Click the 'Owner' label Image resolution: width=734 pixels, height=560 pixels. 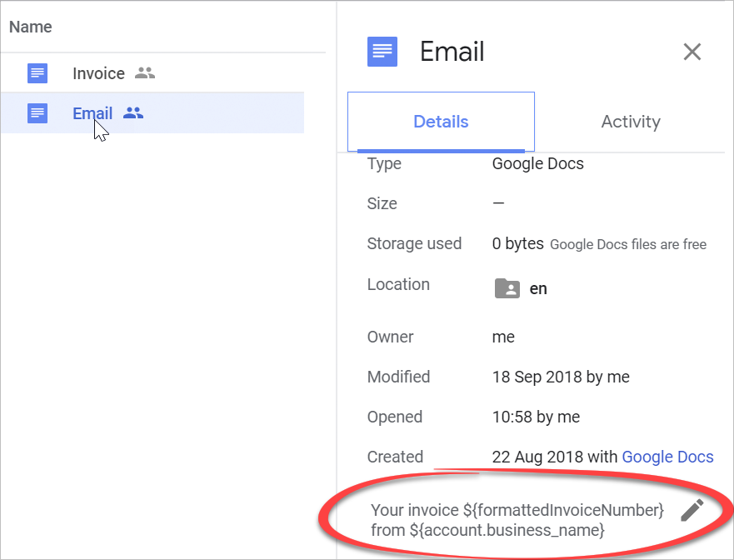[391, 337]
